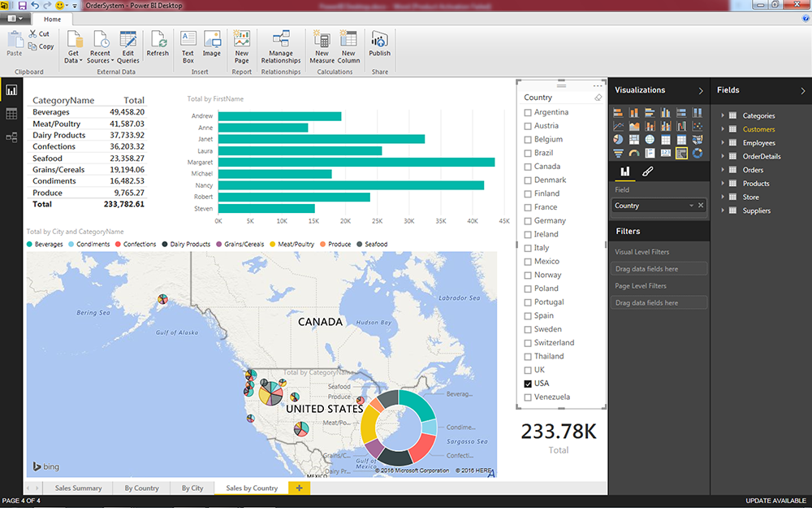Choose the clustered bar chart visualization
Viewport: 812px width, 508px height.
pyautogui.click(x=650, y=112)
